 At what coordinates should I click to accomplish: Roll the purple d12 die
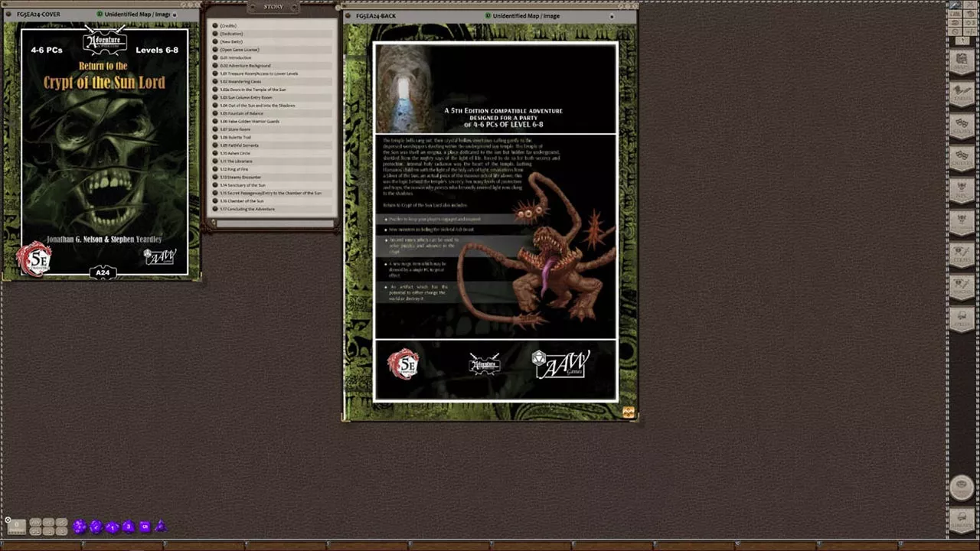click(96, 527)
